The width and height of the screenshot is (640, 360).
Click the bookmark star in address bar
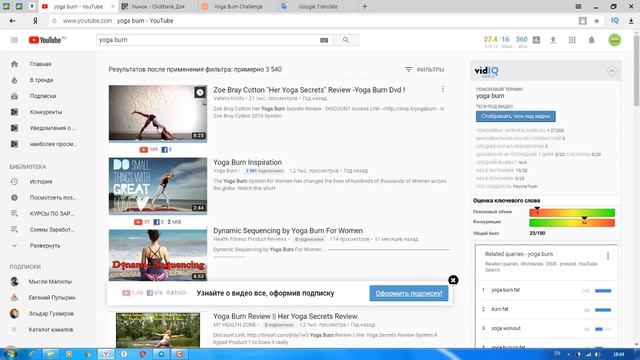point(596,21)
